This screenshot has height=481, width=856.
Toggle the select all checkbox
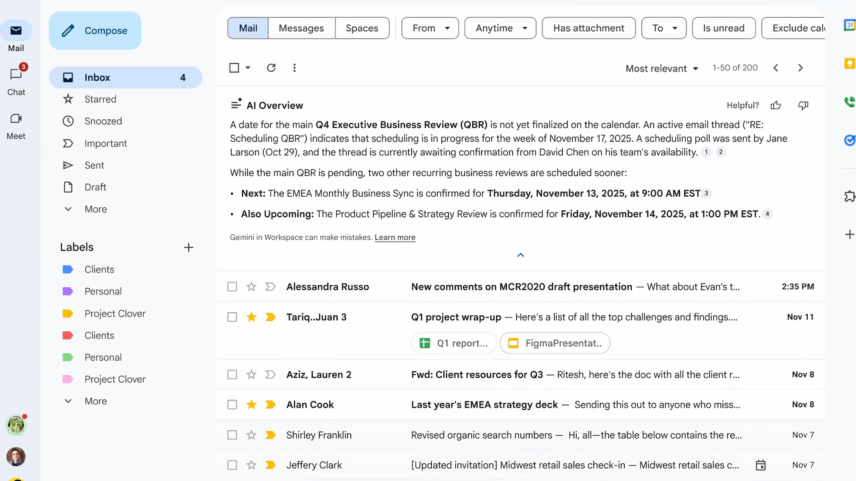point(234,68)
